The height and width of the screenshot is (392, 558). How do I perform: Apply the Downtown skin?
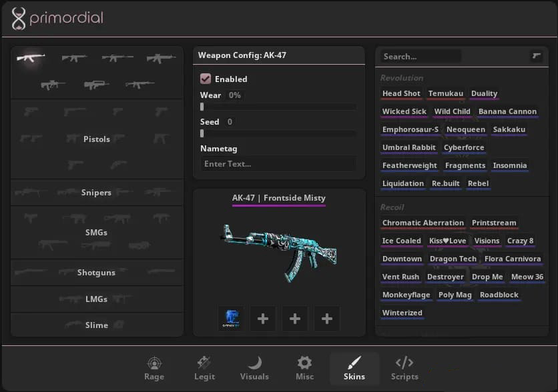[402, 259]
